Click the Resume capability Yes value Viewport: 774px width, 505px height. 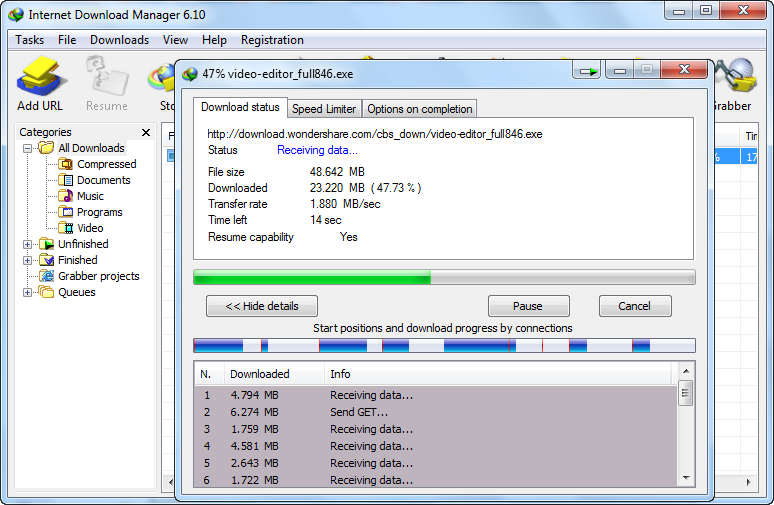[x=348, y=237]
